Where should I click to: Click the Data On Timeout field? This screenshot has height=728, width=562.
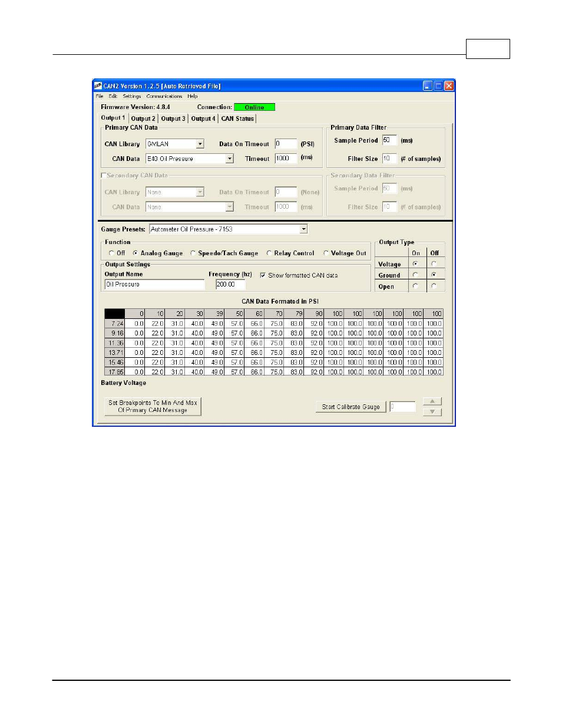tap(286, 144)
